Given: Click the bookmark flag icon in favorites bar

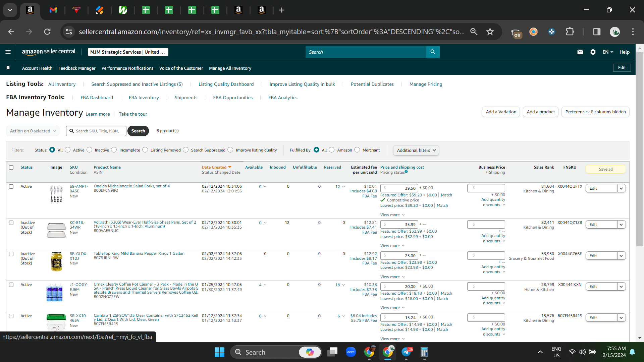Looking at the screenshot, I should pos(8,68).
